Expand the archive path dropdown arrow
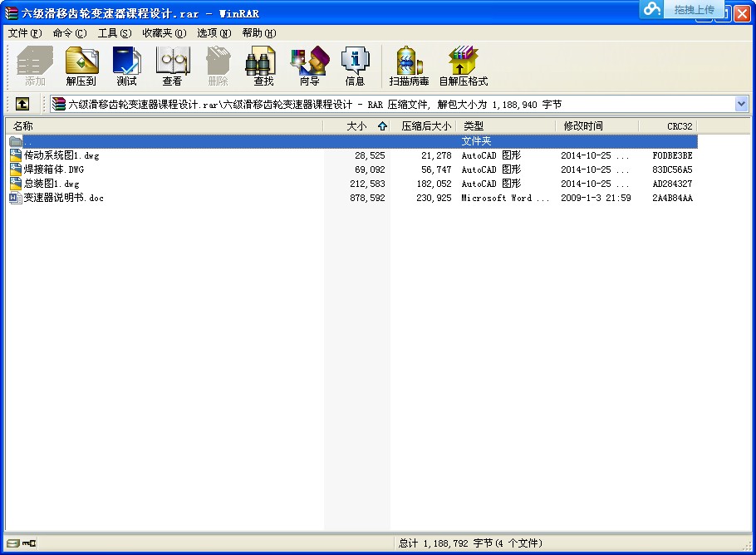Viewport: 756px width, 555px height. 742,104
